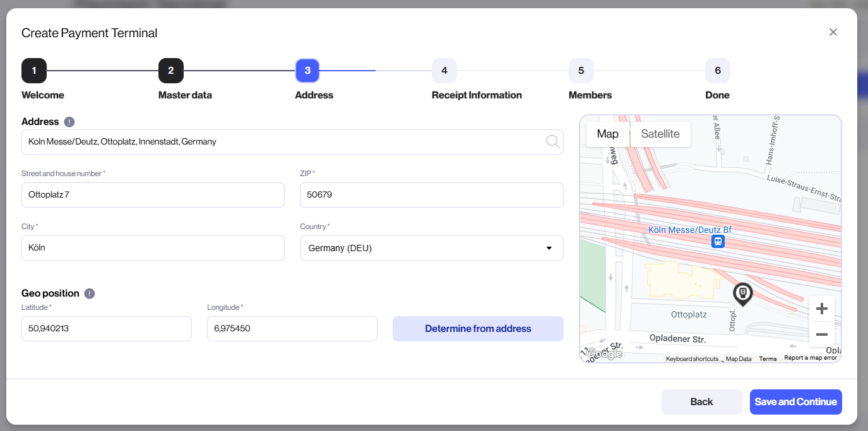Open the Country dropdown
This screenshot has height=431, width=868.
(x=431, y=248)
